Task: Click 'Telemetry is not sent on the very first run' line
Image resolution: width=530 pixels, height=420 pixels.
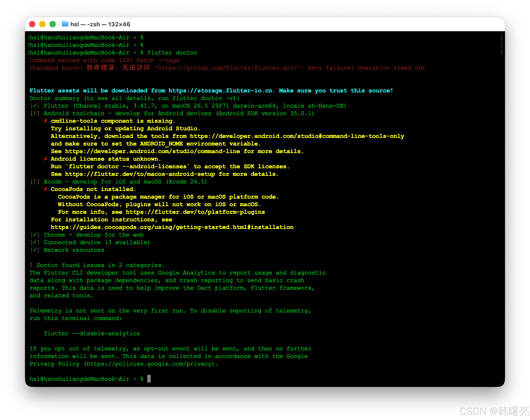Action: (x=170, y=311)
